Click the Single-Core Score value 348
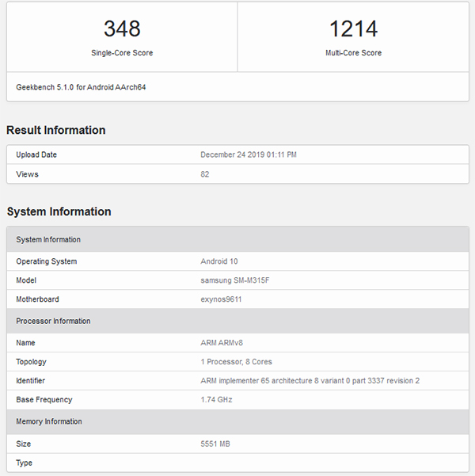Screen dimensions: 475x476 point(122,29)
